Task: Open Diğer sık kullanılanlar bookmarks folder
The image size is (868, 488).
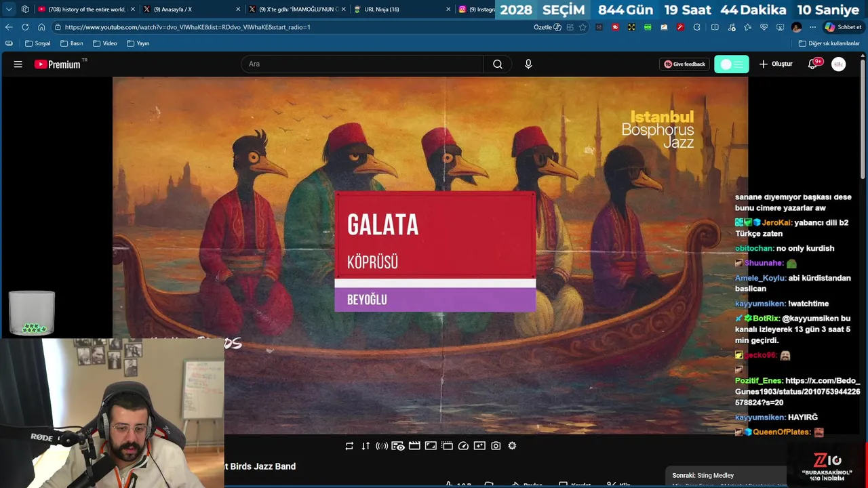Action: pos(829,43)
